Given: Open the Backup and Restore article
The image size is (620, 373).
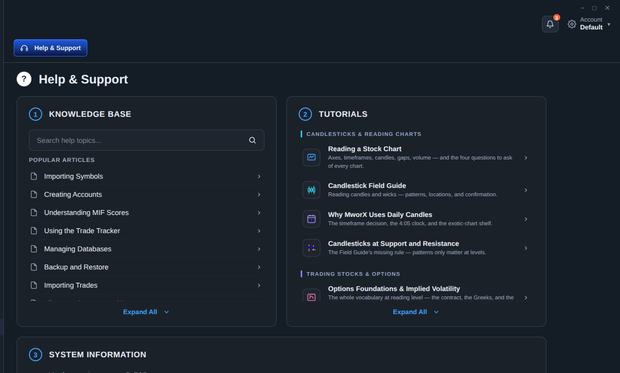Looking at the screenshot, I should tap(146, 267).
